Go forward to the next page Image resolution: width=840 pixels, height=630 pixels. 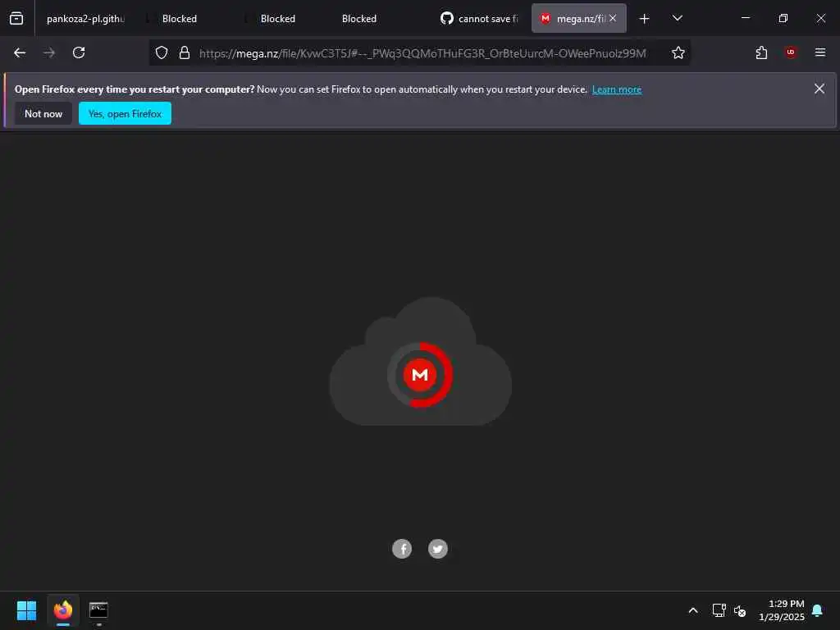coord(49,52)
